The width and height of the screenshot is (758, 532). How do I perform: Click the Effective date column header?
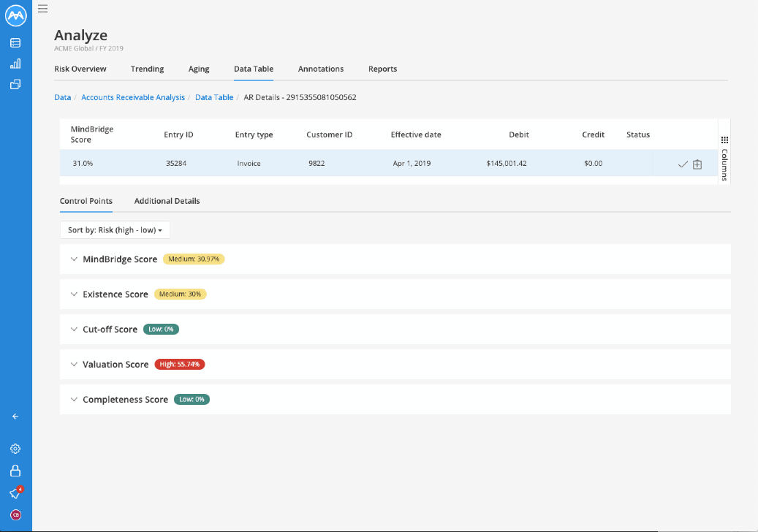click(x=416, y=134)
